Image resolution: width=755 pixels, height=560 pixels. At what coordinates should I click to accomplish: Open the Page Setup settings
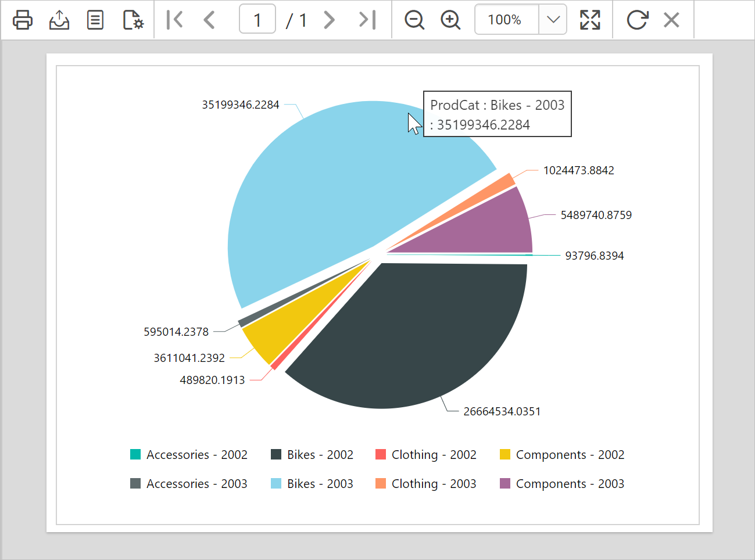(132, 19)
